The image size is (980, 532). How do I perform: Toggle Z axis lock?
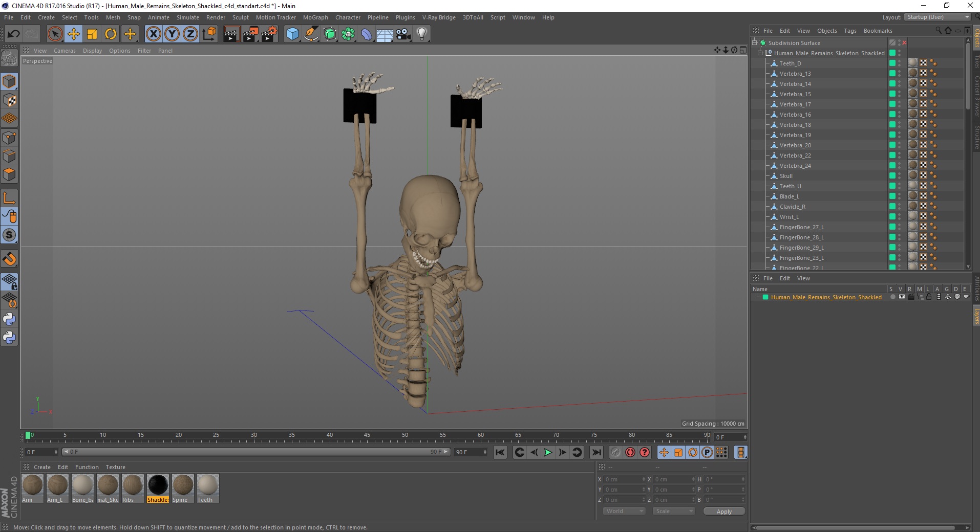(190, 34)
